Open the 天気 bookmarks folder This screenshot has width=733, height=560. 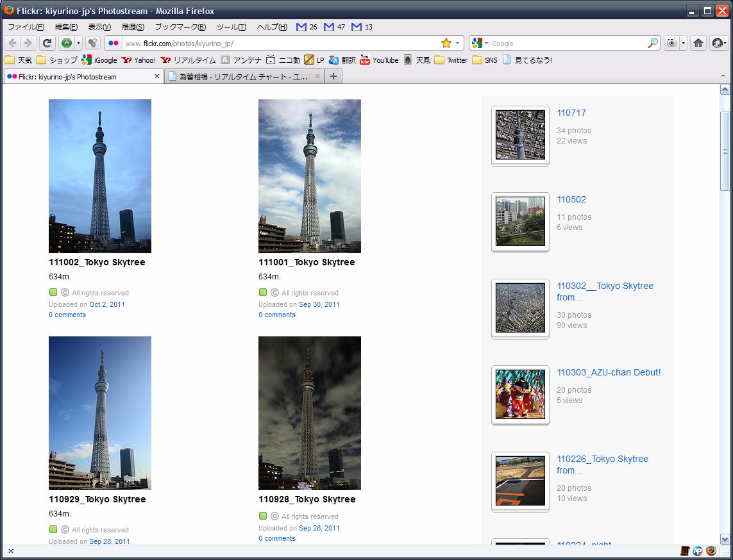point(19,60)
